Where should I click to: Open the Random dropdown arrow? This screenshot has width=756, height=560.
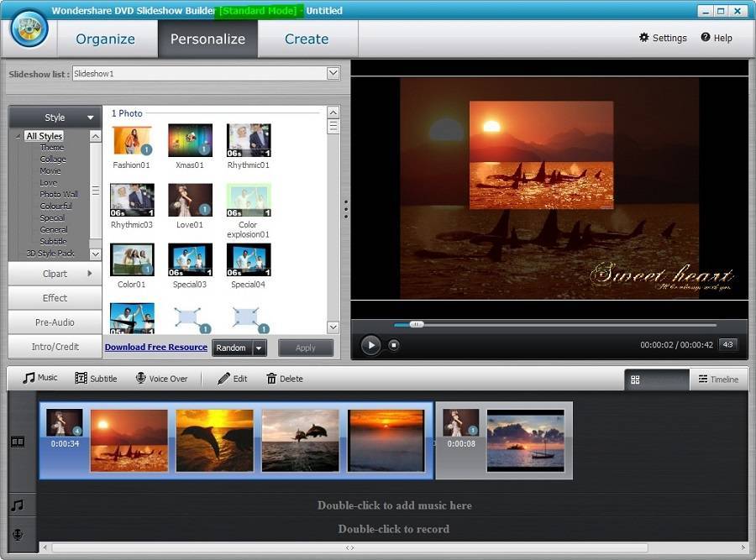point(259,348)
